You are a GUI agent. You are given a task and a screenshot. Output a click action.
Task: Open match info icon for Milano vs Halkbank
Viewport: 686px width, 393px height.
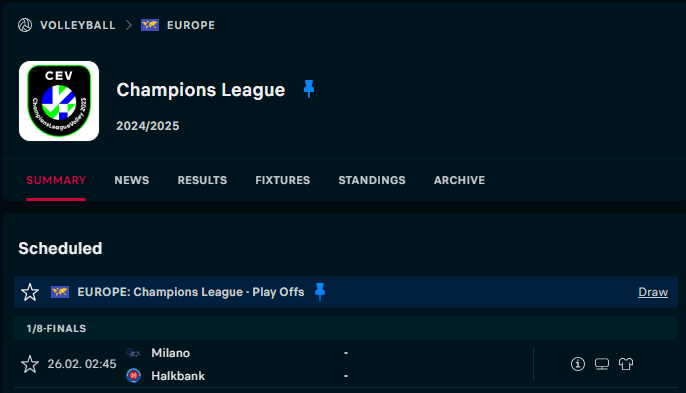(578, 364)
